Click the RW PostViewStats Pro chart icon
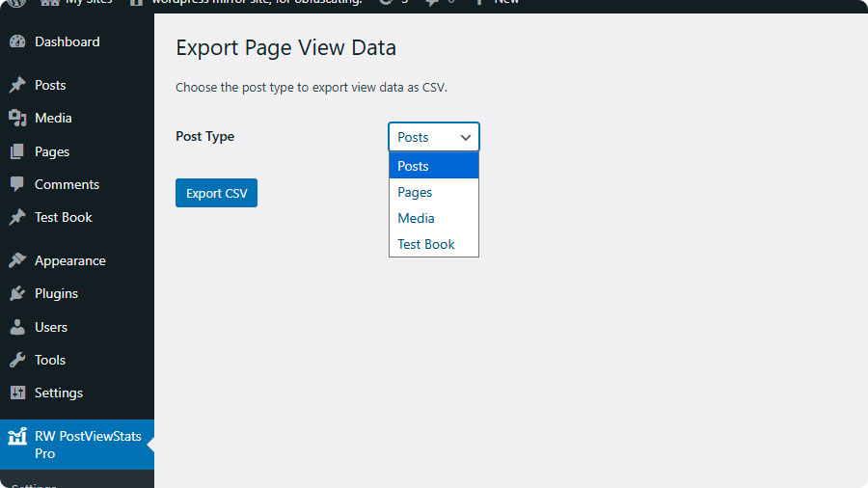Viewport: 868px width, 488px height. click(x=17, y=437)
